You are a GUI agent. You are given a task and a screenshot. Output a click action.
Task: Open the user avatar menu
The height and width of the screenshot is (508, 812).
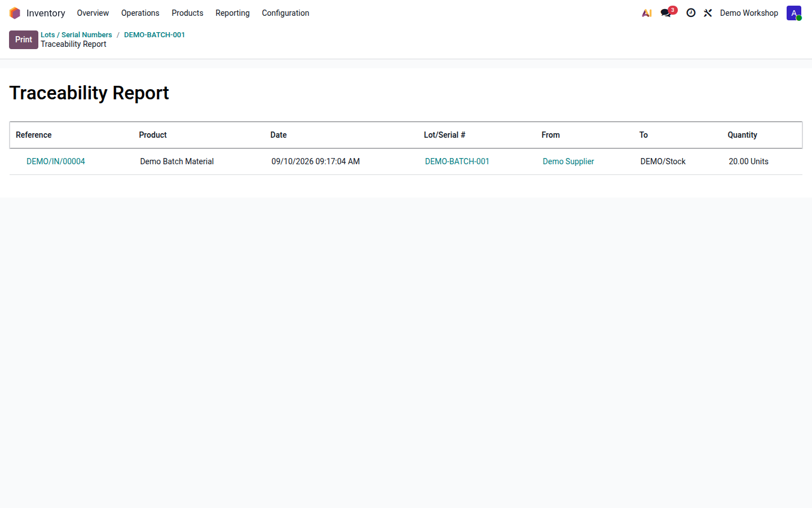click(794, 13)
